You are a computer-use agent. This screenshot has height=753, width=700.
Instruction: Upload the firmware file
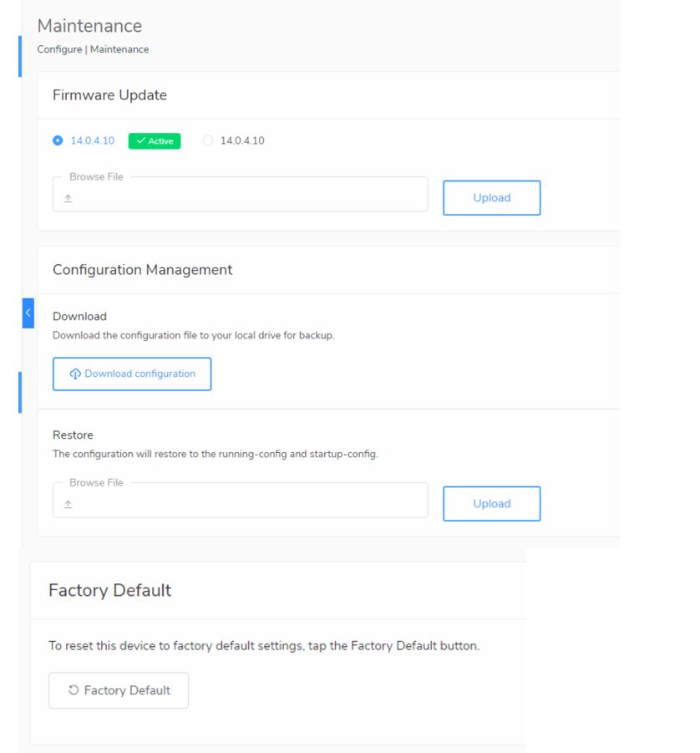tap(492, 198)
